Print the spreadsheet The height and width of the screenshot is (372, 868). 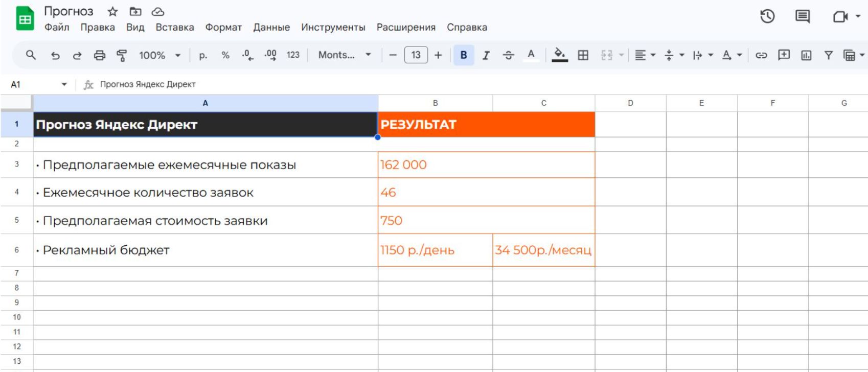(100, 55)
